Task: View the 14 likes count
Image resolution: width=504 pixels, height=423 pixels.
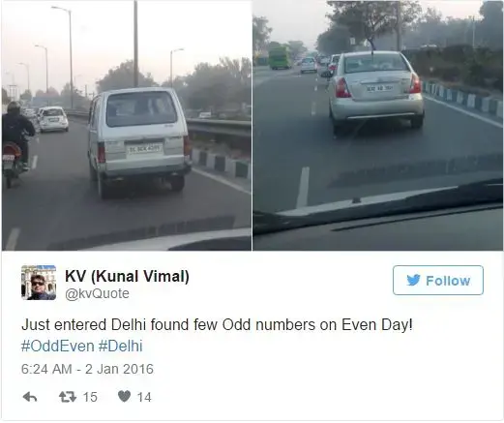Action: point(144,397)
